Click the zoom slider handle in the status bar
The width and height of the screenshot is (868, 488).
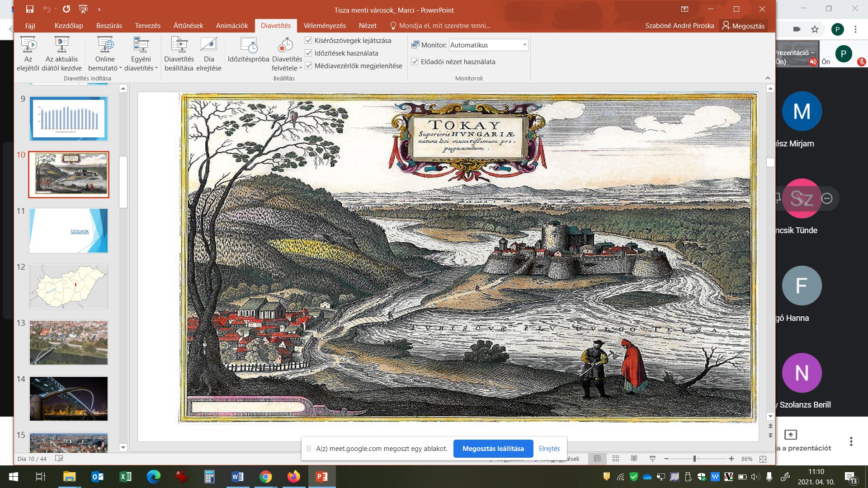click(x=694, y=459)
